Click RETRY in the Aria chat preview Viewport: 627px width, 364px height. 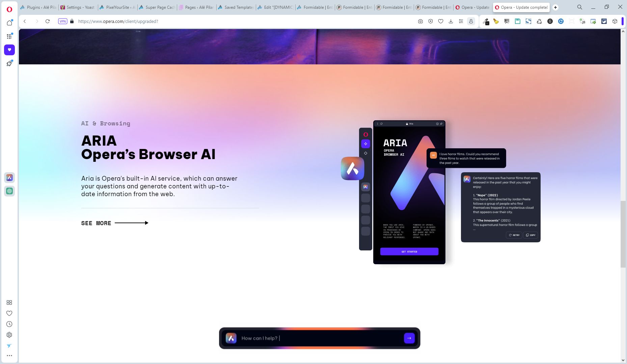tap(514, 235)
